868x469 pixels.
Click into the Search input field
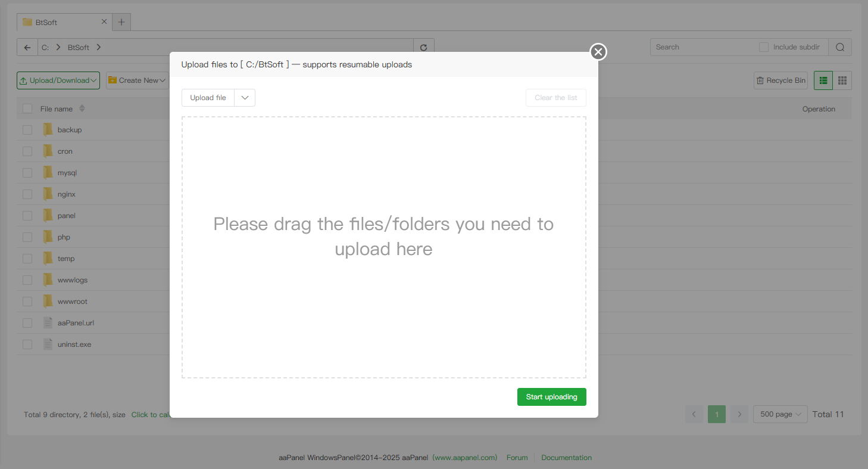(702, 47)
